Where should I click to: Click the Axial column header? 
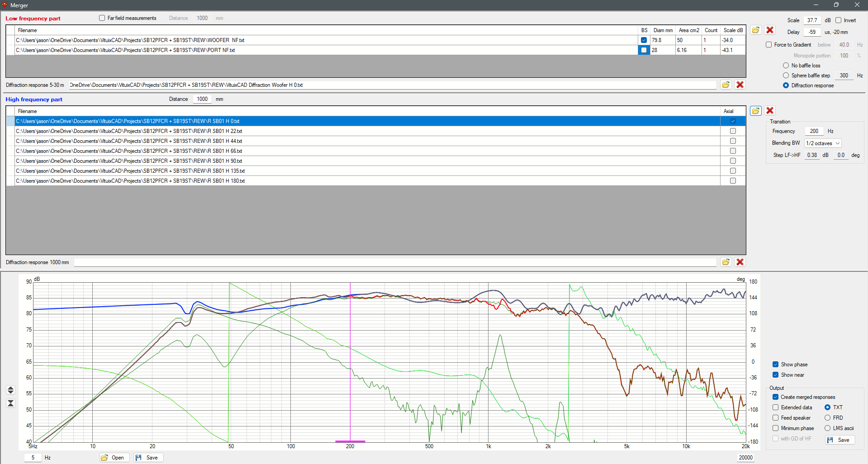(733, 111)
